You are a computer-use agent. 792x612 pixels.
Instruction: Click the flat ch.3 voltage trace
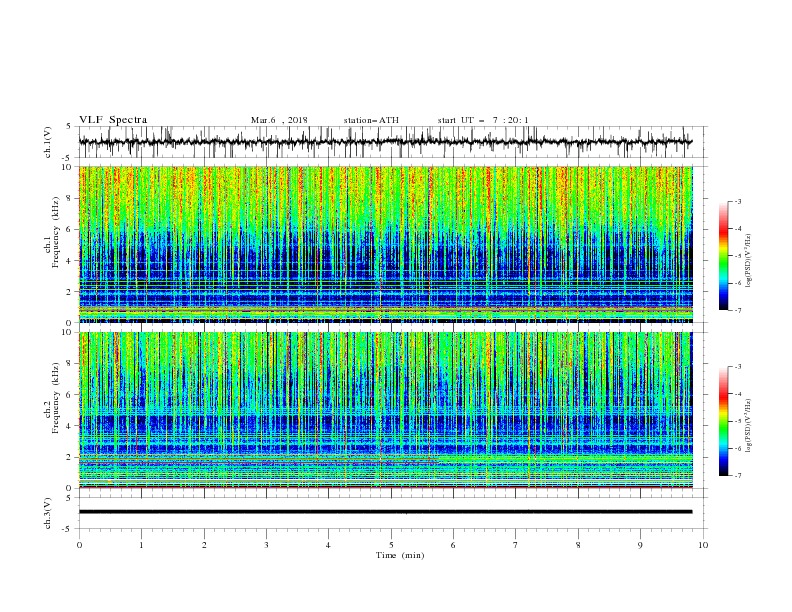click(385, 512)
